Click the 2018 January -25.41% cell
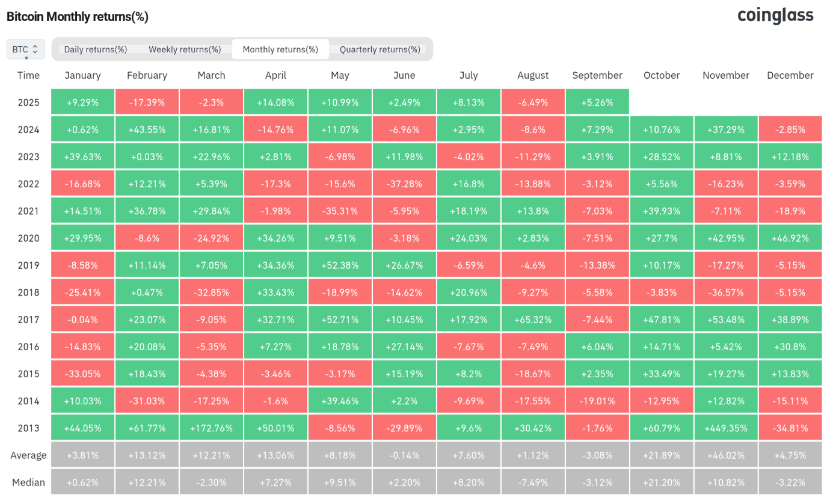This screenshot has height=504, width=836. click(82, 292)
